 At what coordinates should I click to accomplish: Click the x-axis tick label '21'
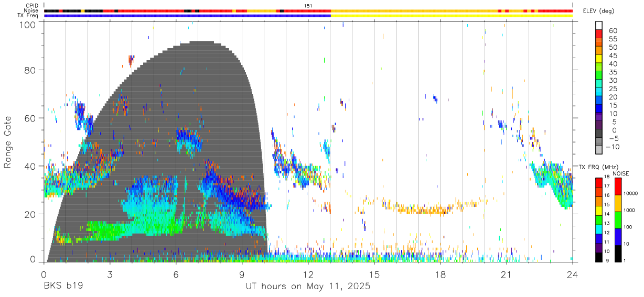(507, 274)
